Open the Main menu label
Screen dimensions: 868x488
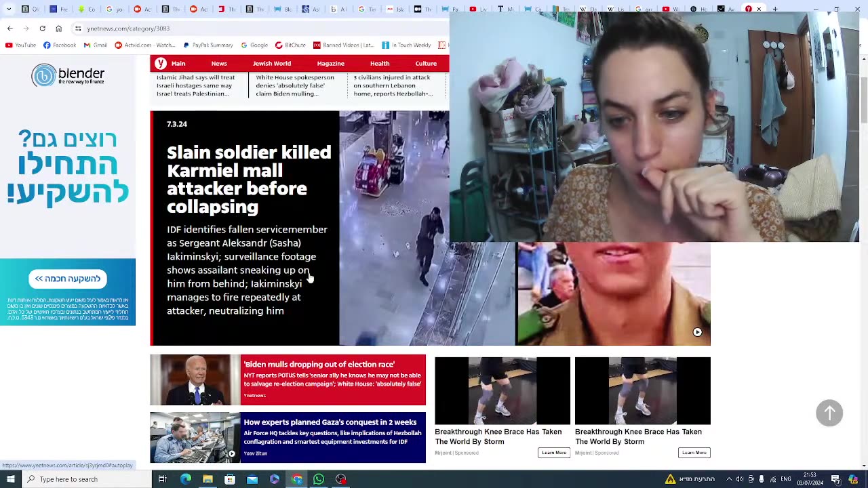(x=178, y=64)
